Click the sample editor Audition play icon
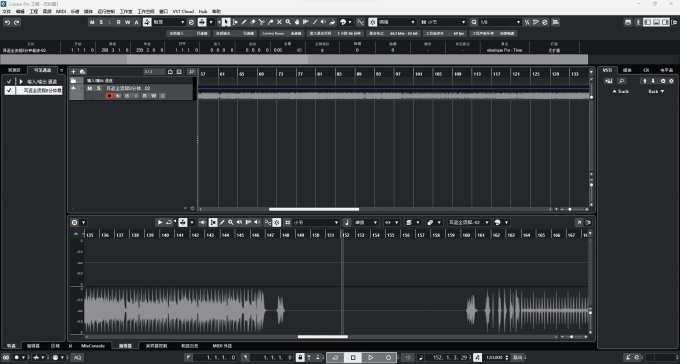Screen dimensions: 680x364 [x=160, y=223]
